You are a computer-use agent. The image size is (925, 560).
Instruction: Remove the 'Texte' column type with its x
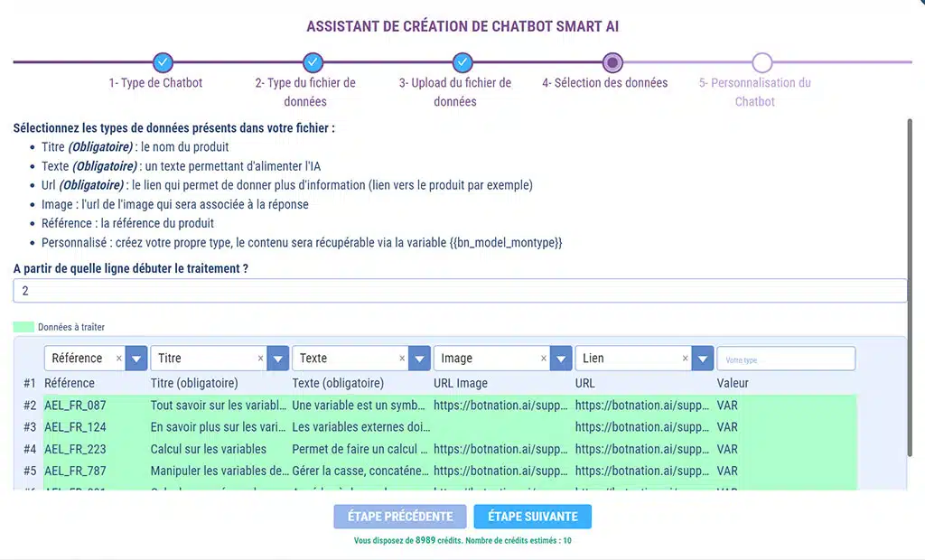pos(402,359)
